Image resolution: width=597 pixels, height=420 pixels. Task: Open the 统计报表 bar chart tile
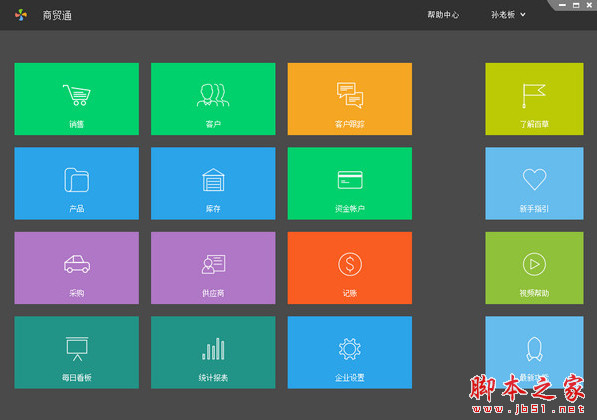pos(213,353)
